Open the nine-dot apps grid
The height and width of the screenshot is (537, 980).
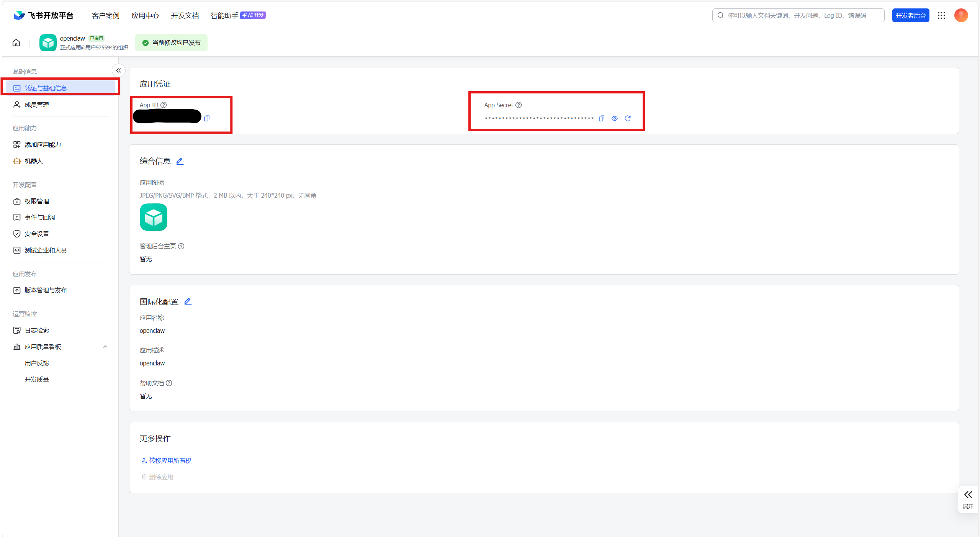(x=941, y=15)
